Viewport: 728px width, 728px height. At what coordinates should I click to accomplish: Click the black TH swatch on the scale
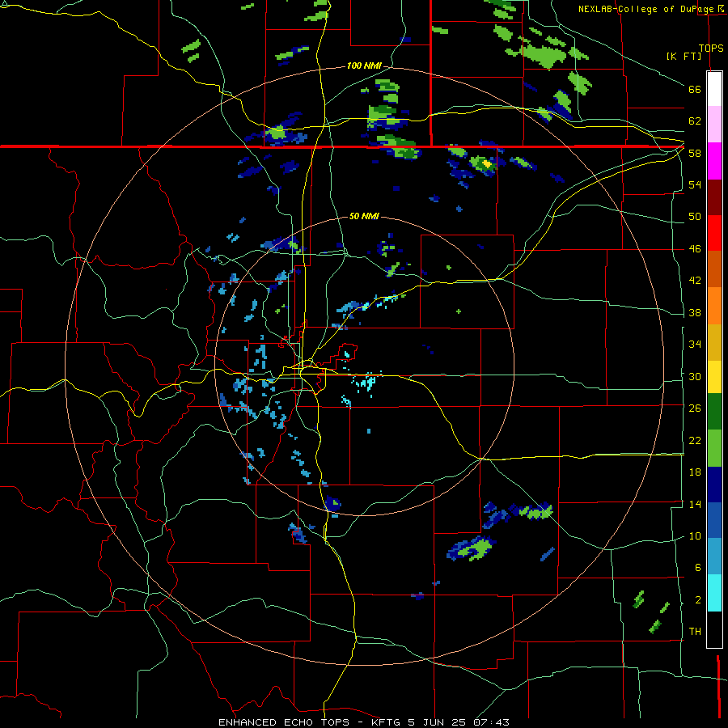point(714,629)
